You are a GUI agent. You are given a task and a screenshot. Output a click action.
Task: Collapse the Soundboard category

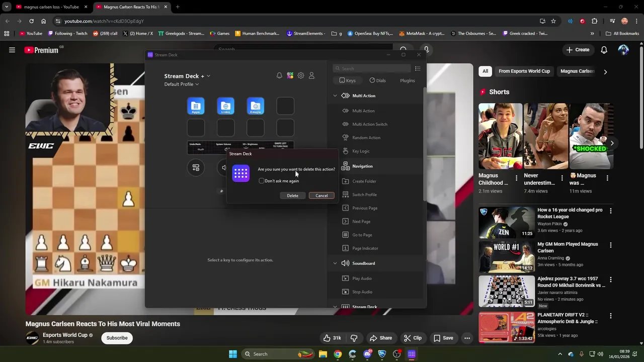[x=335, y=263]
